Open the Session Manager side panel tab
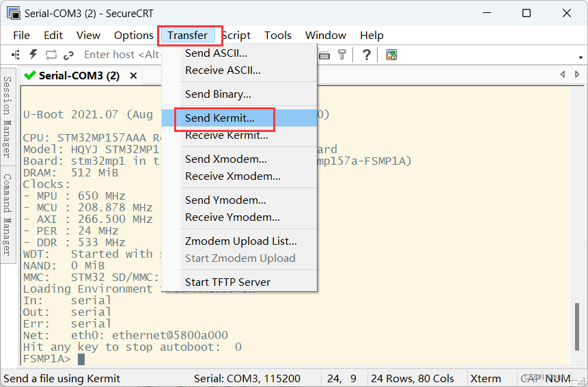This screenshot has height=387, width=588. tap(8, 117)
